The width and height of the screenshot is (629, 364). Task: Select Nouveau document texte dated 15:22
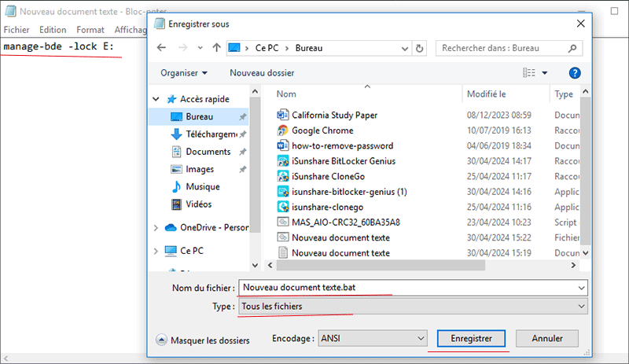click(x=340, y=237)
